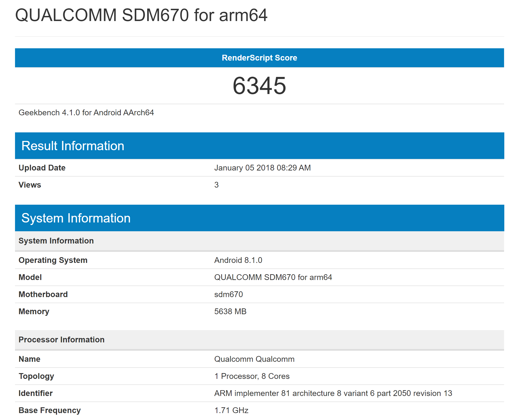
Task: Click the Upload Date label
Action: [x=42, y=168]
